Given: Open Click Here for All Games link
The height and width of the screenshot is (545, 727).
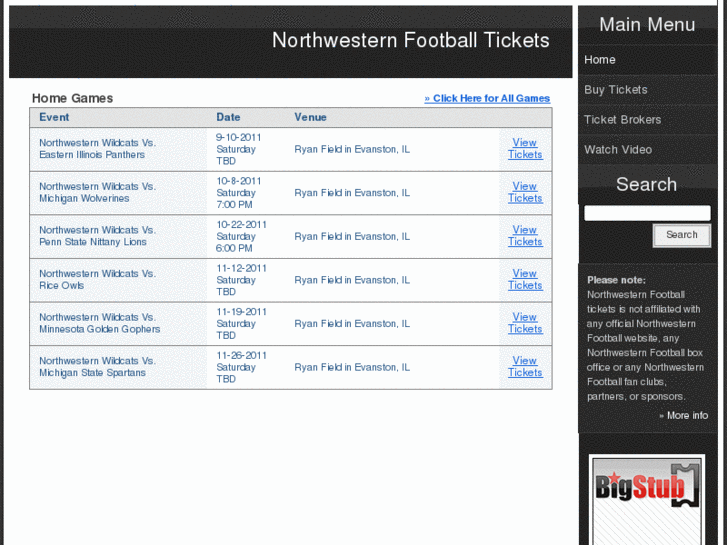Looking at the screenshot, I should (487, 98).
